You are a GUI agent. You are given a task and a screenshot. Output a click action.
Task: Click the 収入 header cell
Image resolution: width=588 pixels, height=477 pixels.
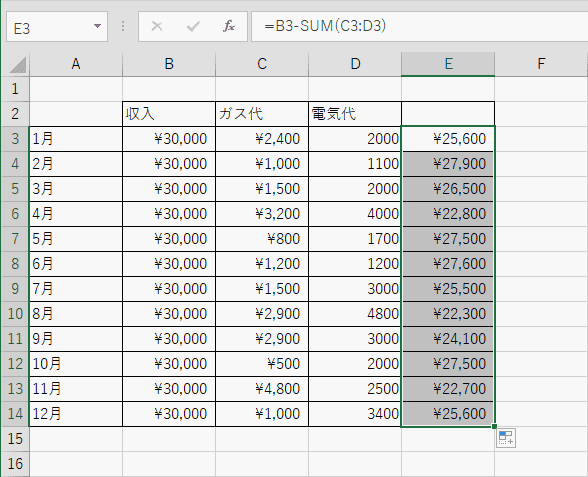tap(169, 114)
